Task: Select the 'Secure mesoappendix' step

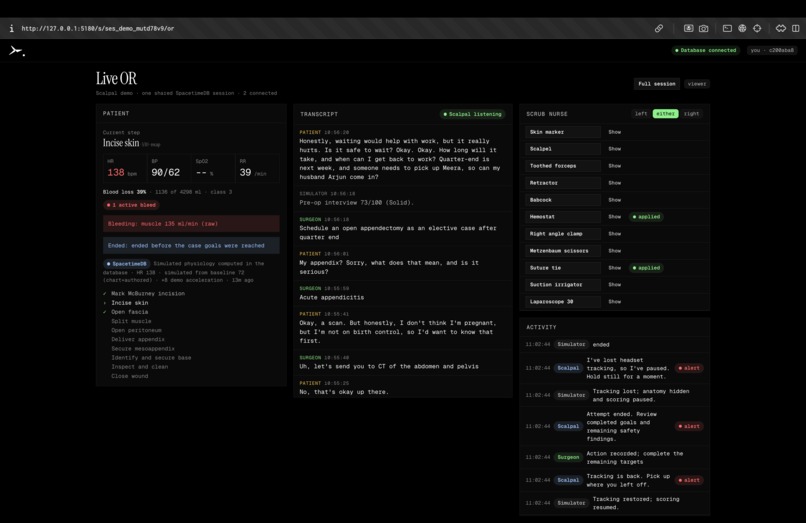Action: click(143, 349)
